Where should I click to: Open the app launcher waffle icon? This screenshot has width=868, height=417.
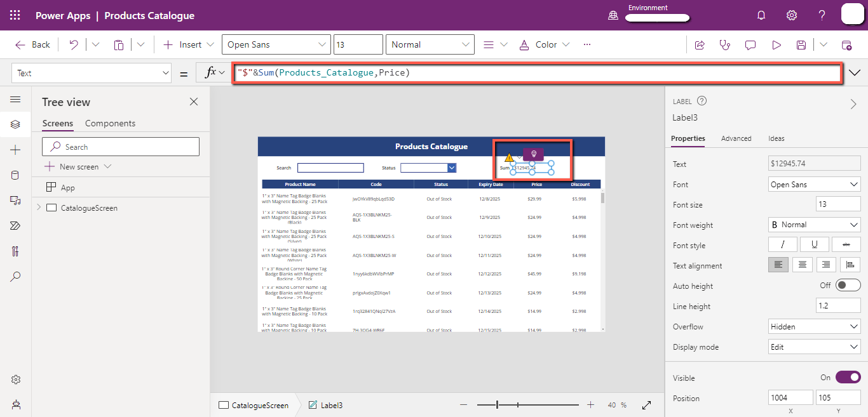pyautogui.click(x=15, y=15)
